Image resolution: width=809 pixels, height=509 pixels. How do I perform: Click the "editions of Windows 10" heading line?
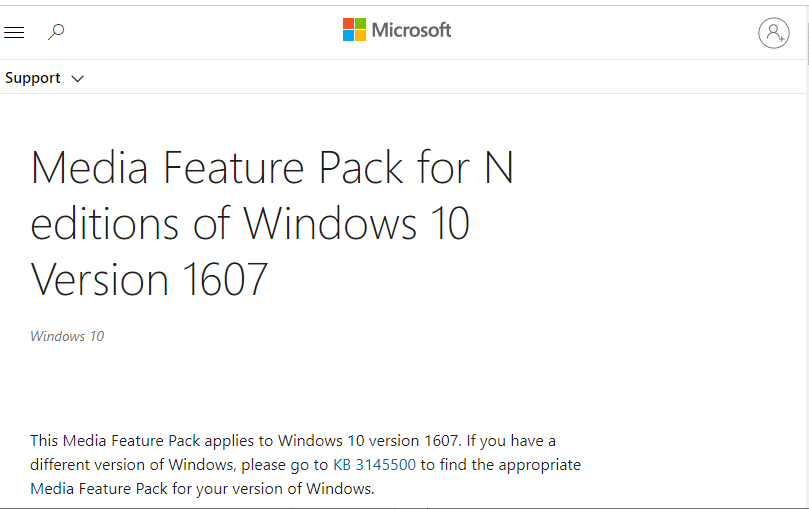pos(250,223)
